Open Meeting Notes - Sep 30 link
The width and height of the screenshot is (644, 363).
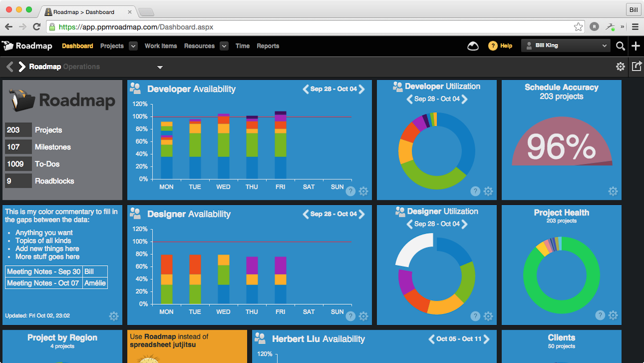pos(43,272)
